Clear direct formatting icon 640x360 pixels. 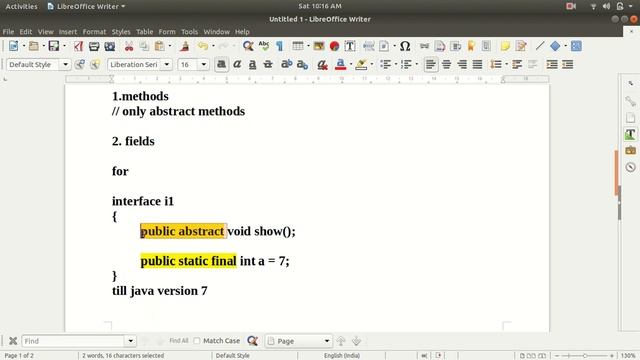coord(322,64)
